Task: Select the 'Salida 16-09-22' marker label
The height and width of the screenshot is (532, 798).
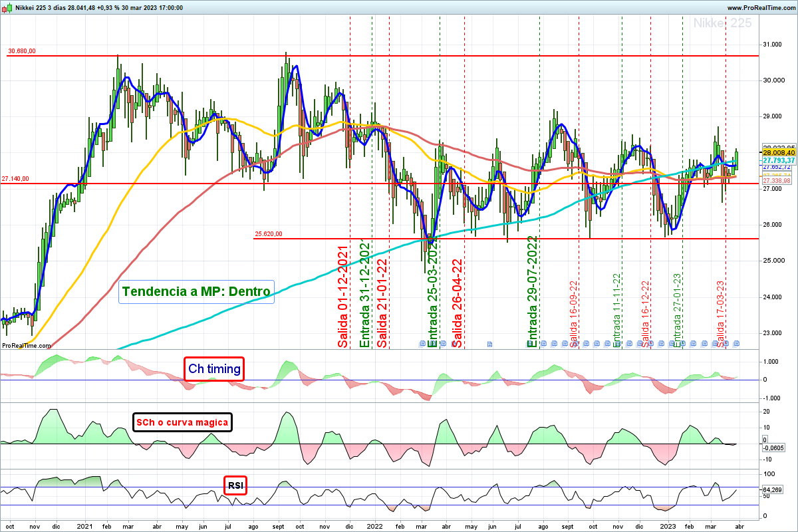Action: tap(574, 313)
